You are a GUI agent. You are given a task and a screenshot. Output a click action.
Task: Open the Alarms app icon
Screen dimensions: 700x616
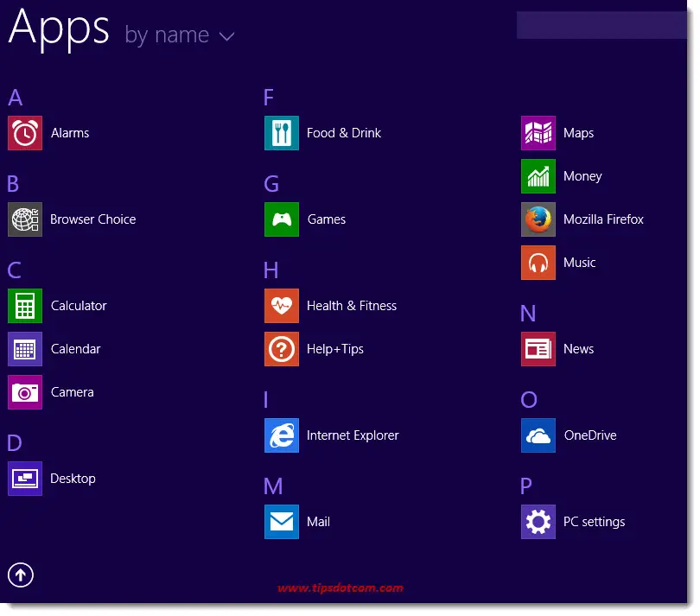[25, 133]
